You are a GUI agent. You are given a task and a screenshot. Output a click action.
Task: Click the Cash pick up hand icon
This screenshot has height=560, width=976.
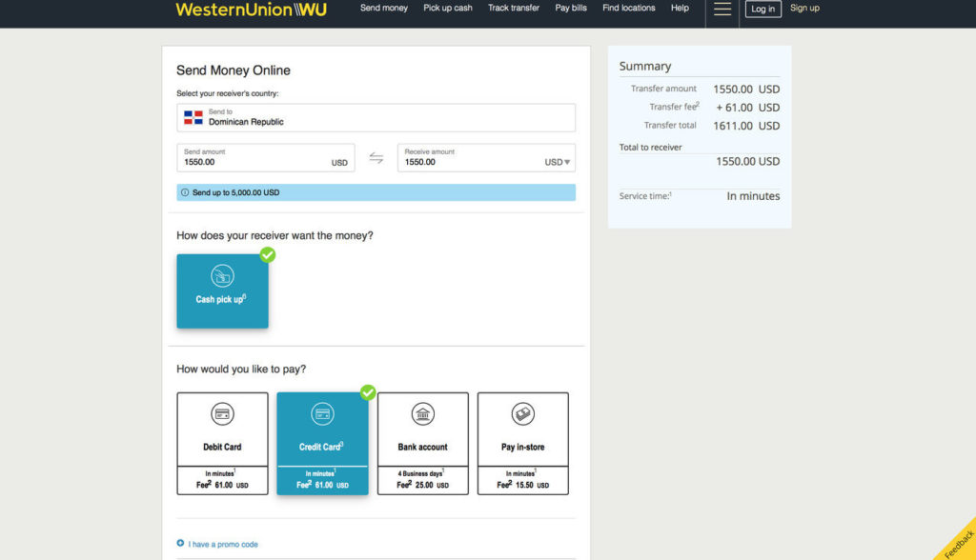[x=222, y=275]
